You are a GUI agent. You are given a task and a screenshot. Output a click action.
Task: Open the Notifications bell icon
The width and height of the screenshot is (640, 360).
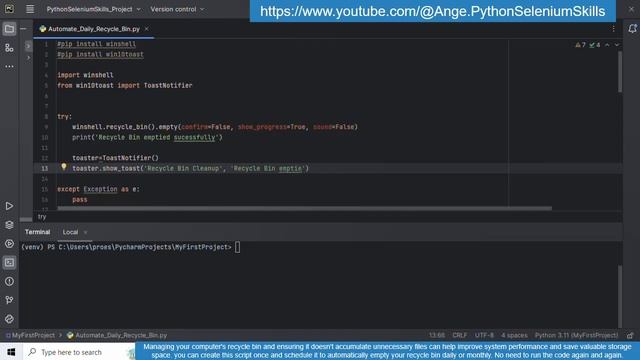click(632, 29)
